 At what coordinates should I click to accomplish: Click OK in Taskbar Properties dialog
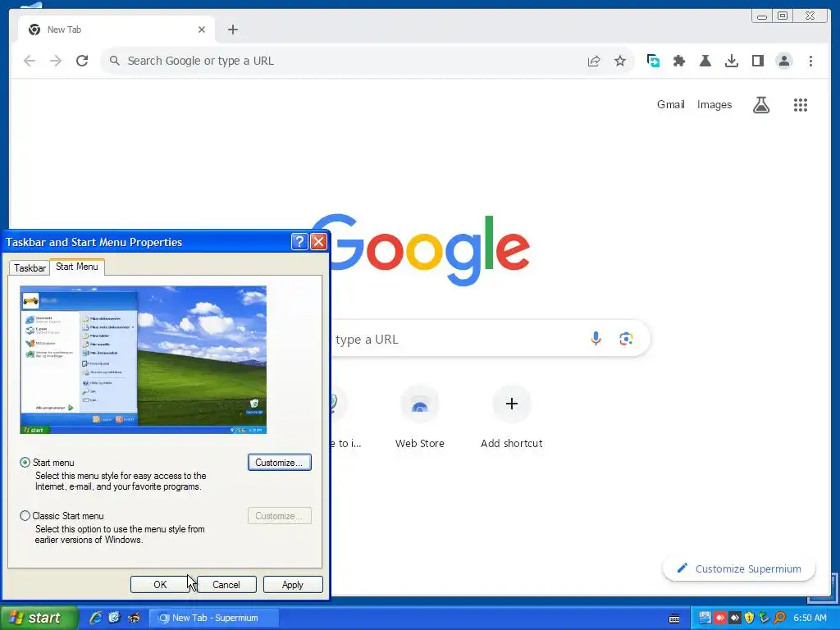[x=160, y=584]
